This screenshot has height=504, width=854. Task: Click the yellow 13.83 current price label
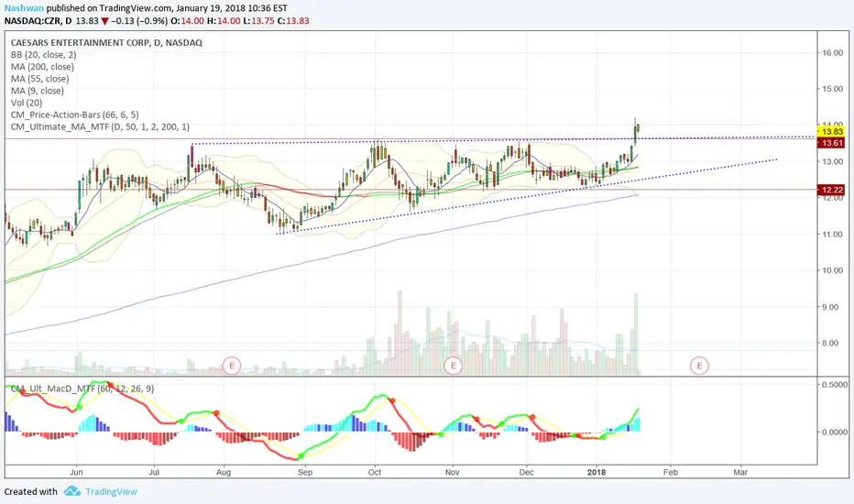tap(831, 132)
